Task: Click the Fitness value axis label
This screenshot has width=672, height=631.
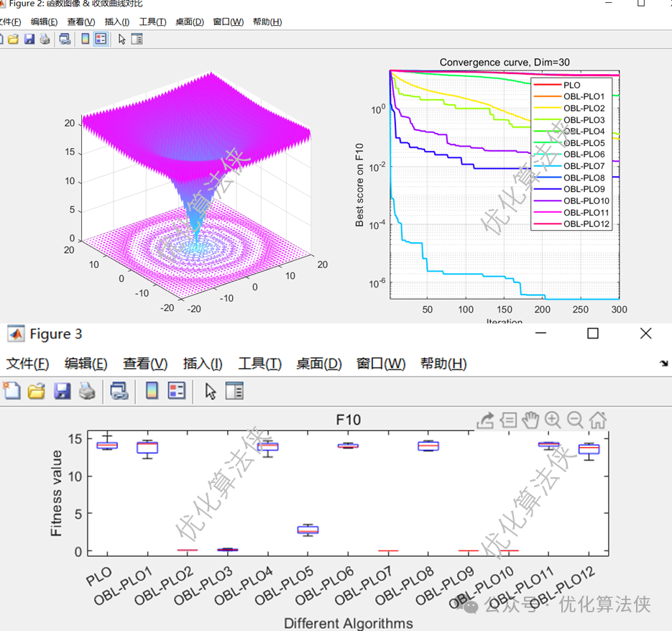Action: pyautogui.click(x=56, y=494)
